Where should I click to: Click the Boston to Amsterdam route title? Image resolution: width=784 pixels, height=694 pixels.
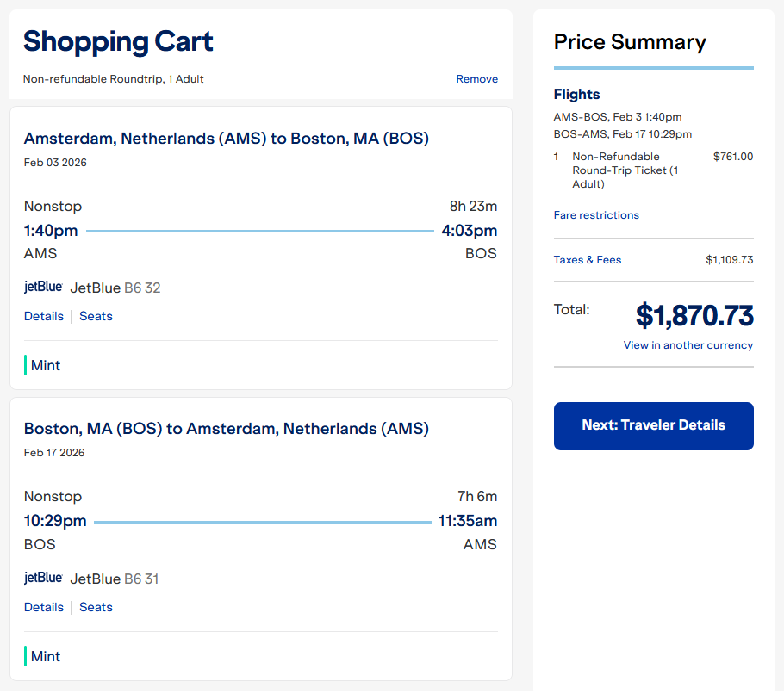point(226,429)
